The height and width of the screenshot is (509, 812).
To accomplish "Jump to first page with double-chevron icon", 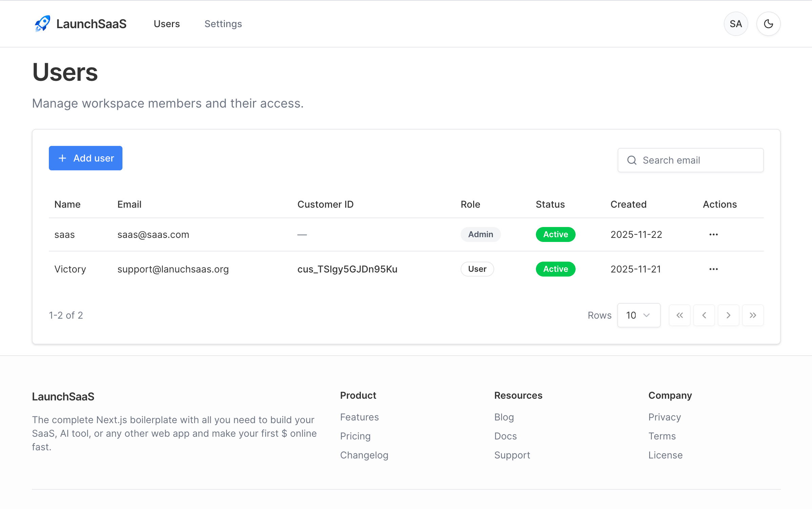I will pos(679,315).
